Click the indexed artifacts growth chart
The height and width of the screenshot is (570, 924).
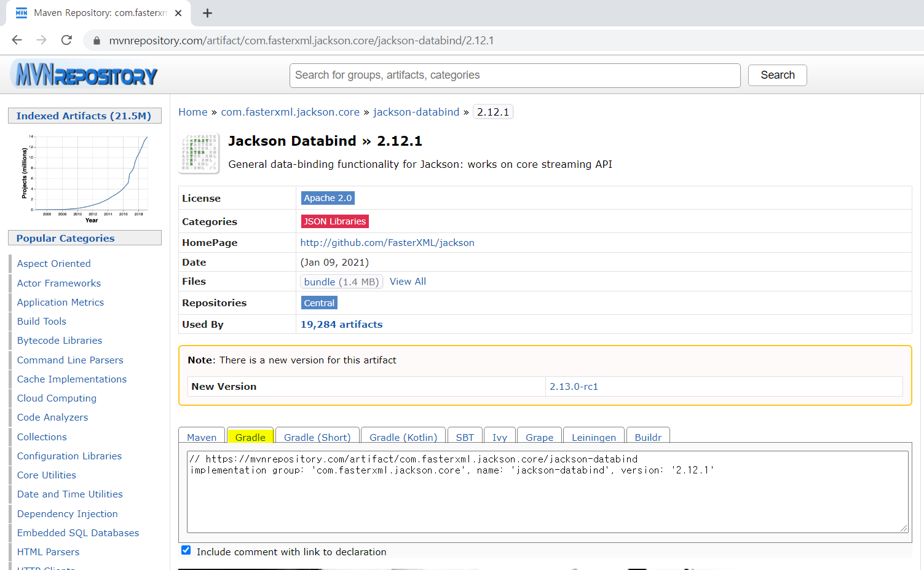click(x=85, y=178)
